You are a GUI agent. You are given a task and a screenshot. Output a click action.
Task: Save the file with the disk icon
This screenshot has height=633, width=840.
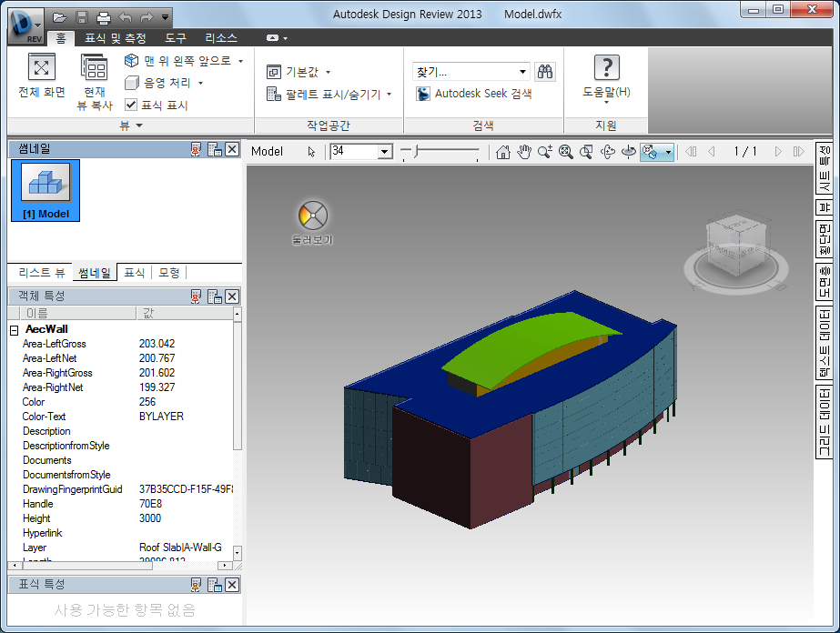tap(81, 17)
